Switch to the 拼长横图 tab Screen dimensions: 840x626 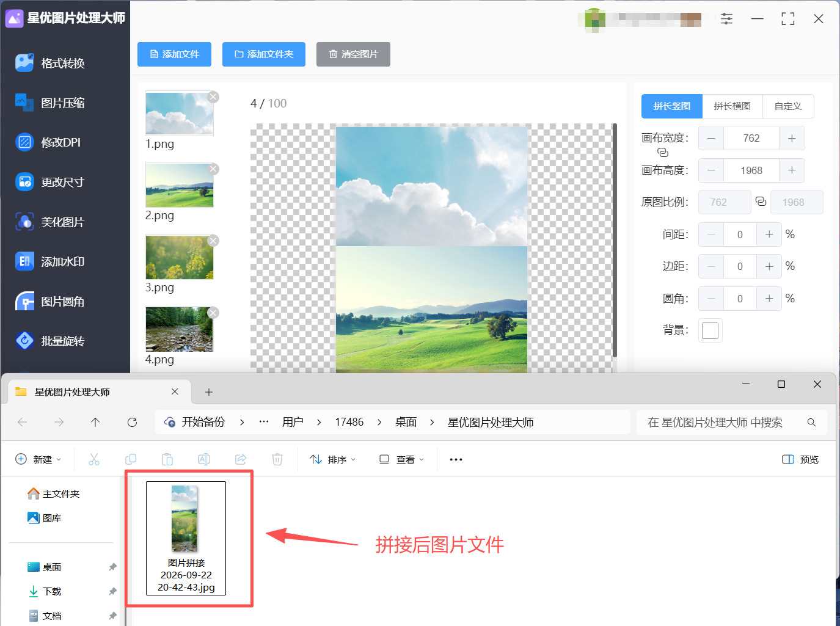pos(732,106)
